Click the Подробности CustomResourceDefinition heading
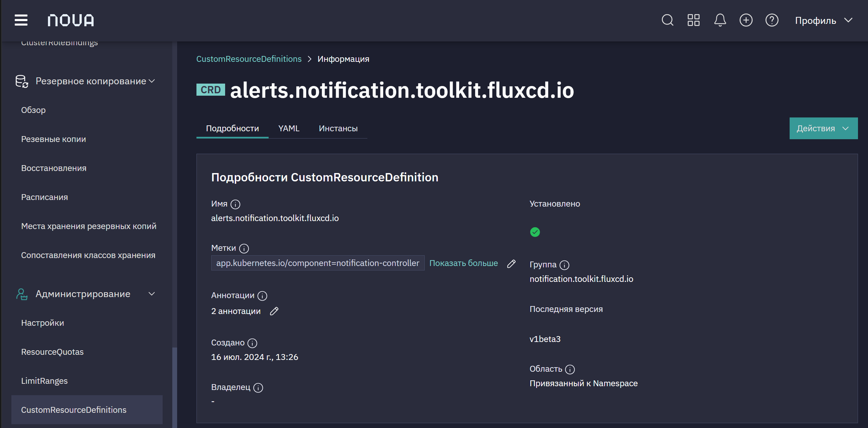This screenshot has height=428, width=868. 325,177
